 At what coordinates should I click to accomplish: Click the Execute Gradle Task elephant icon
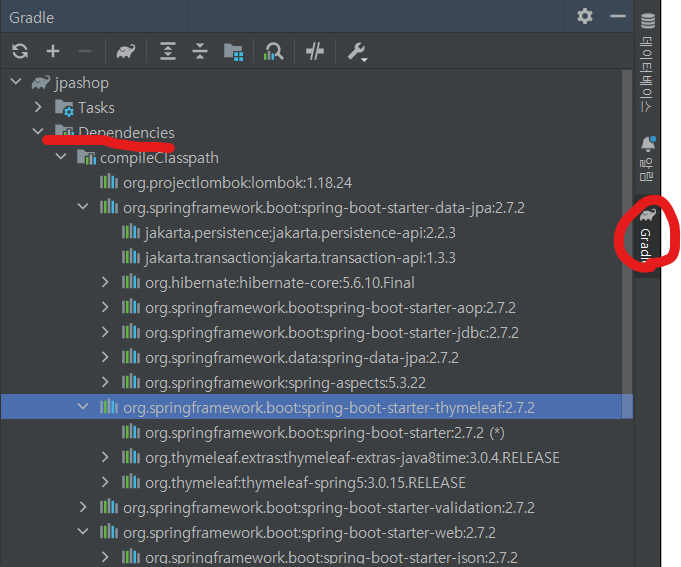126,52
